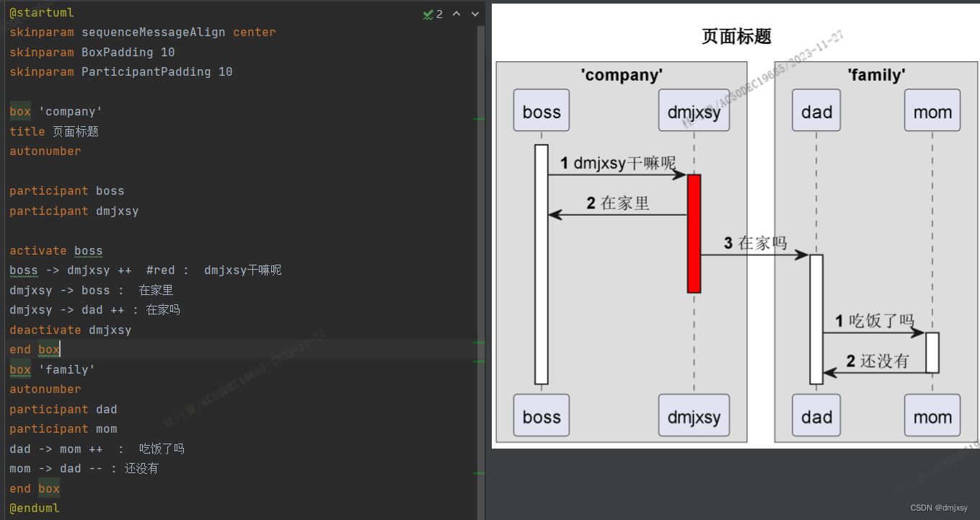
Task: Click message '2 在家里' in the diagram
Action: pos(618,204)
